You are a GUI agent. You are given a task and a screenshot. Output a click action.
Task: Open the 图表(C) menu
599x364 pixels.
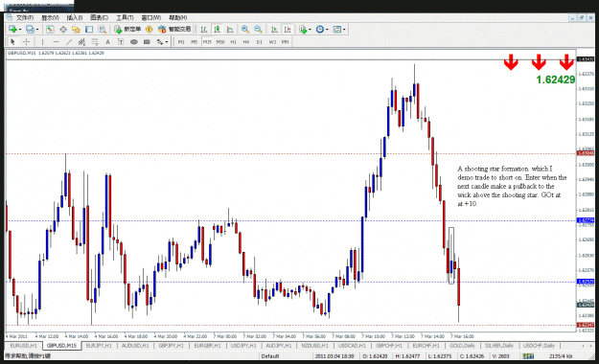100,17
